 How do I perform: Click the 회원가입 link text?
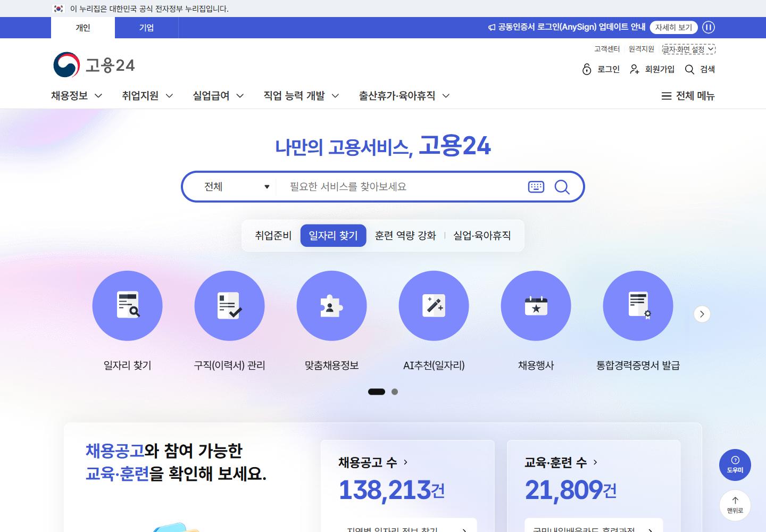(x=660, y=69)
